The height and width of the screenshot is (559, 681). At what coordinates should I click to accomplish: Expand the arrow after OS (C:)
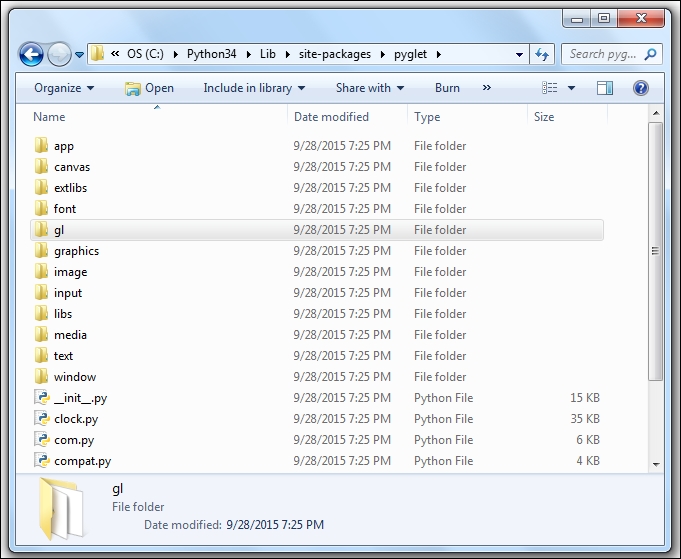tap(175, 54)
